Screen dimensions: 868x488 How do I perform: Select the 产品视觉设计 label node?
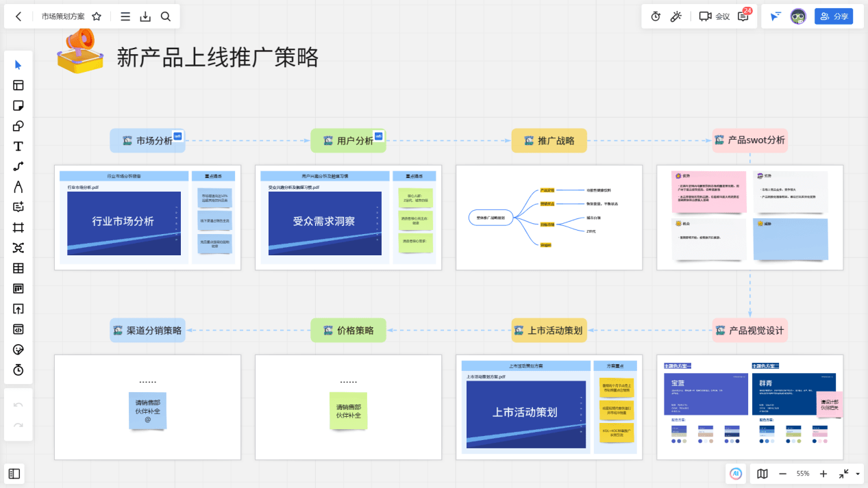750,331
